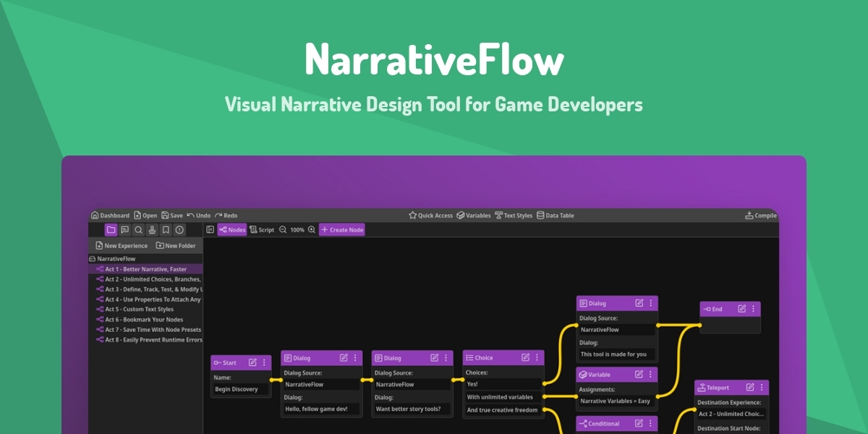Redo the last undone action
The height and width of the screenshot is (434, 868).
coord(226,216)
